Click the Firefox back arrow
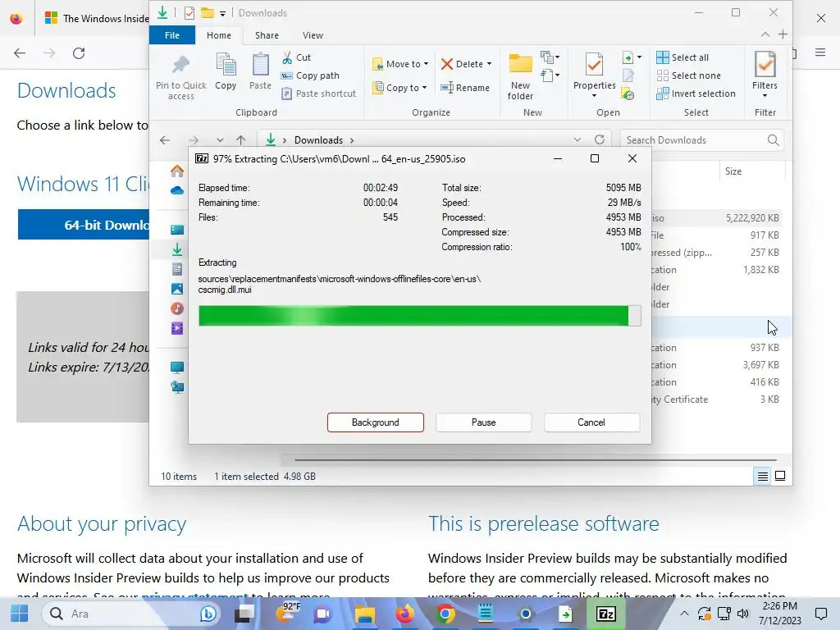 (x=20, y=53)
